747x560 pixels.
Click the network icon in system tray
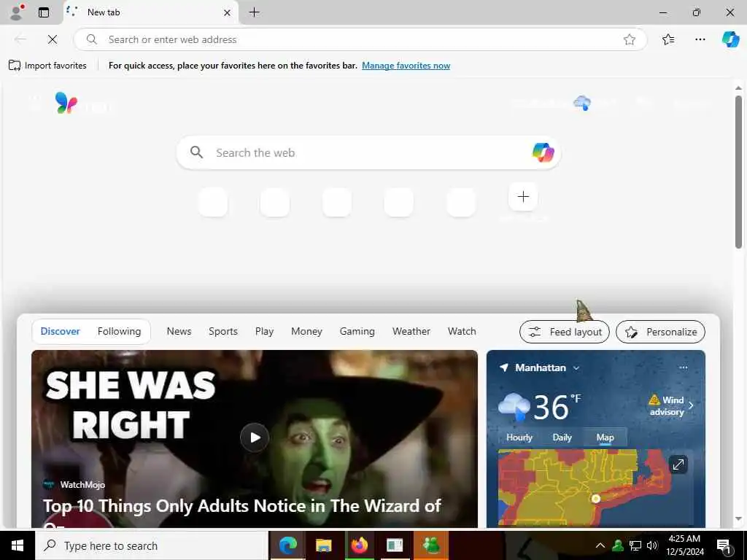point(635,545)
